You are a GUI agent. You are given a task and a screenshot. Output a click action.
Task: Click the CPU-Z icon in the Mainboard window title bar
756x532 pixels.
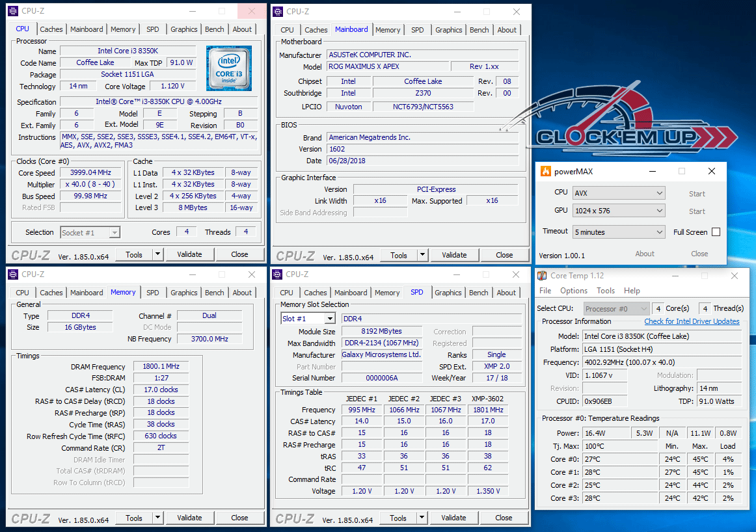click(278, 12)
